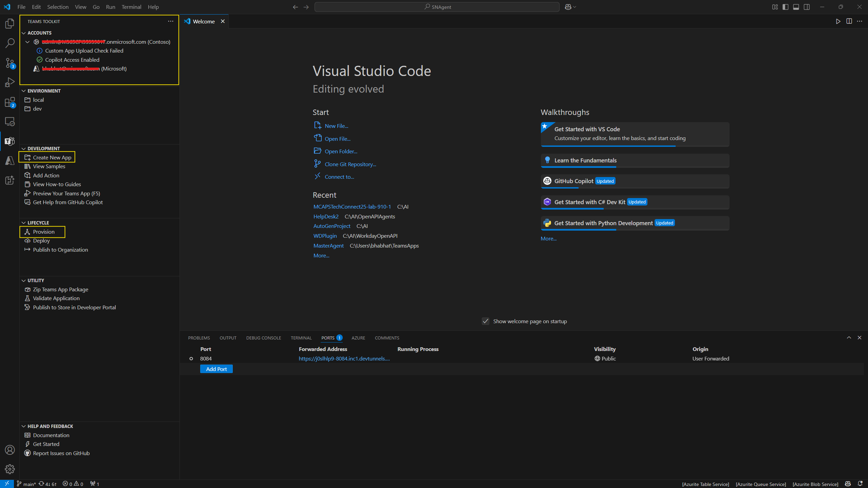The image size is (868, 488).
Task: Open the Selection menu
Action: pos(58,7)
